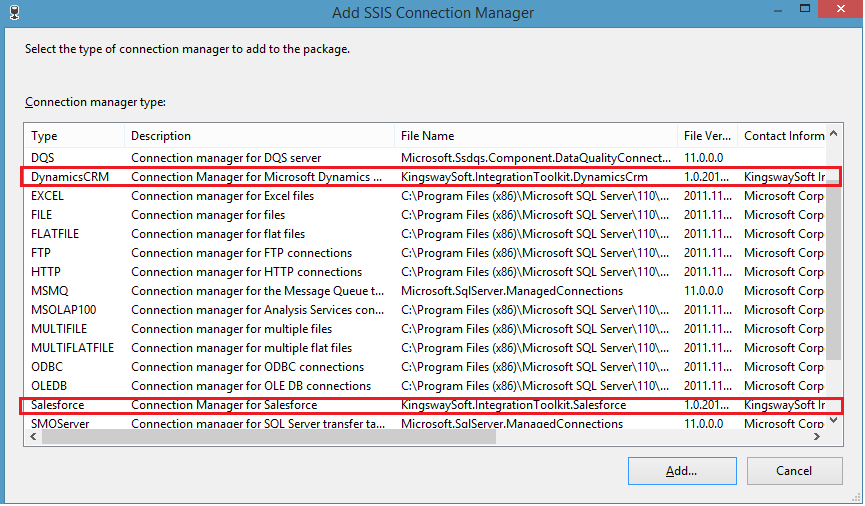
Task: Click the vertical scrollbar down arrow
Action: 833,422
